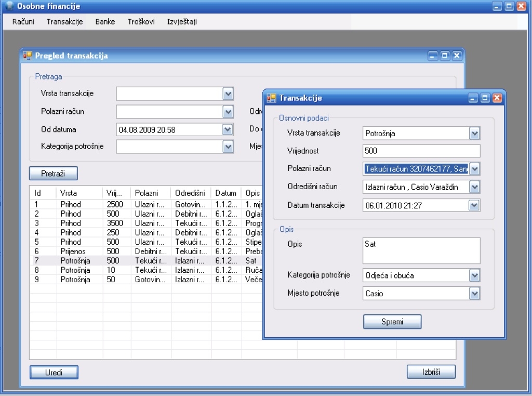This screenshot has height=396, width=532.
Task: Click the Pretraži search button
Action: 53,174
